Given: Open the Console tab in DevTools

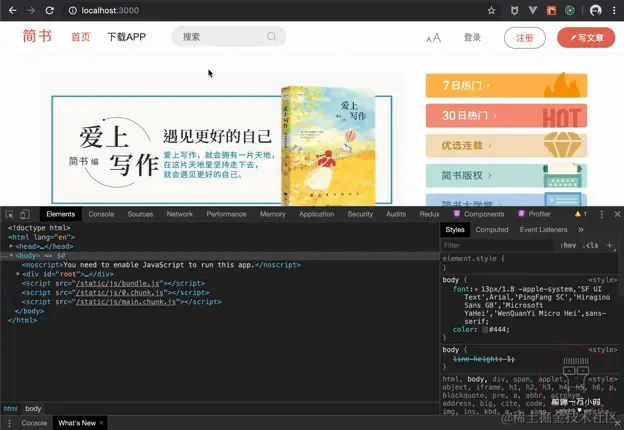Looking at the screenshot, I should click(x=101, y=214).
